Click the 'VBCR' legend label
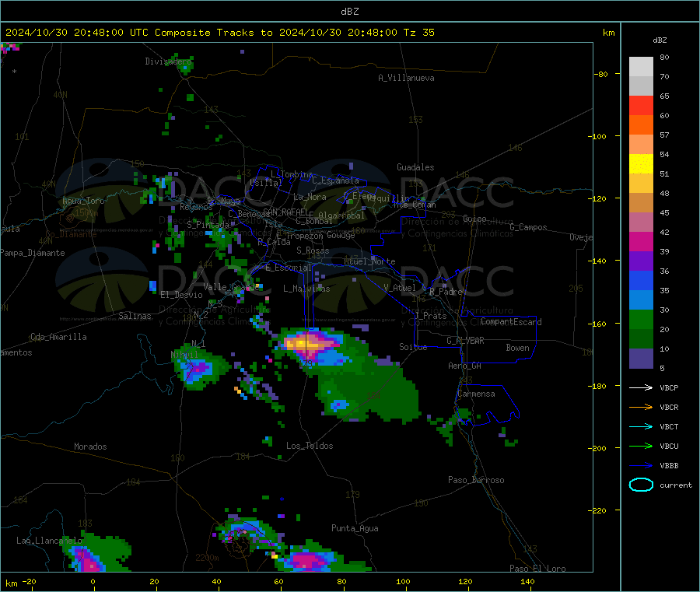This screenshot has width=700, height=592. (x=669, y=407)
